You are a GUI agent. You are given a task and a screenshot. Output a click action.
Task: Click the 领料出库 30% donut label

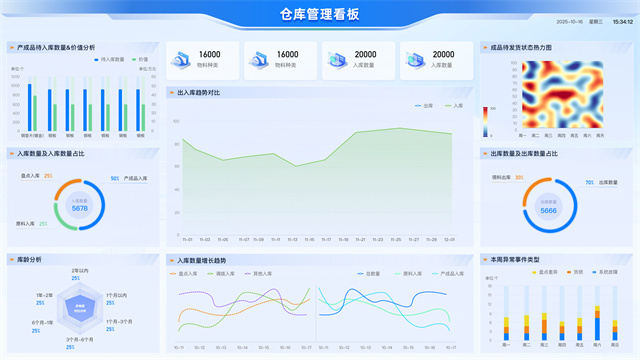(x=508, y=178)
